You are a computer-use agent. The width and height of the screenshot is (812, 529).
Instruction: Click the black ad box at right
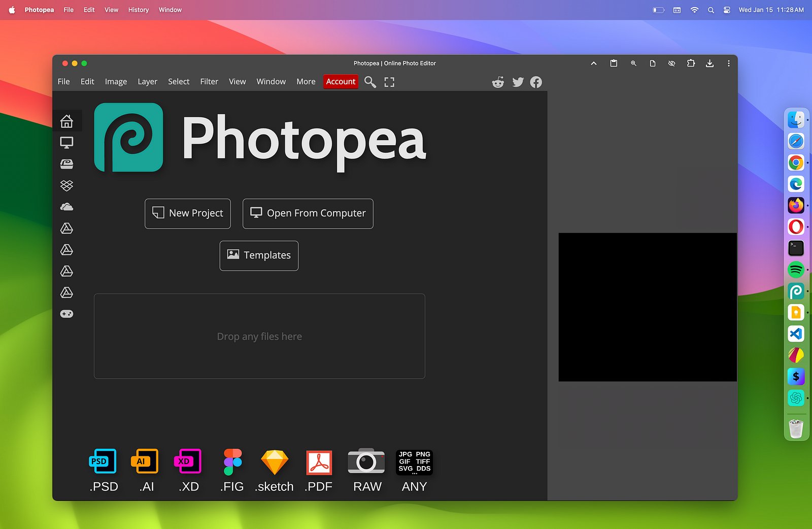tap(648, 307)
